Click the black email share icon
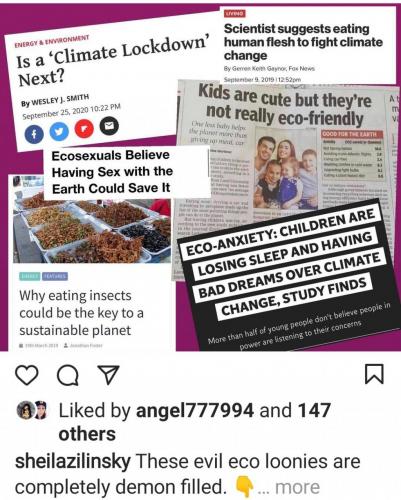Image resolution: width=401 pixels, height=500 pixels. (109, 126)
